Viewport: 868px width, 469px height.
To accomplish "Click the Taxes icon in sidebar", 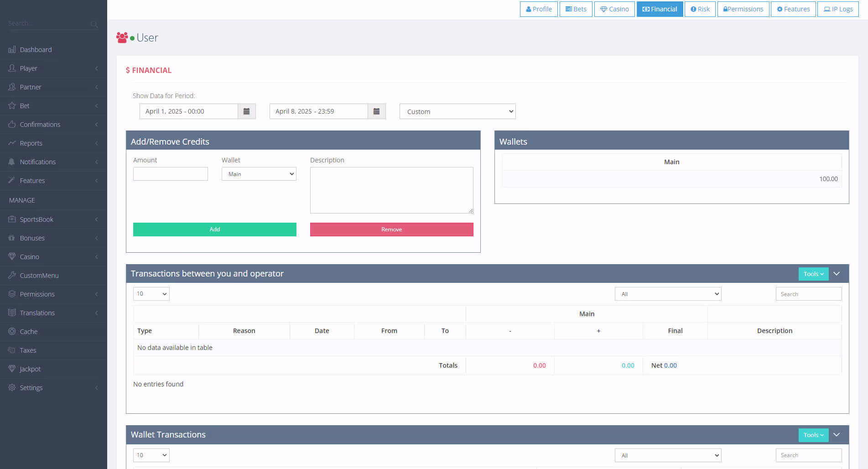I will 12,350.
